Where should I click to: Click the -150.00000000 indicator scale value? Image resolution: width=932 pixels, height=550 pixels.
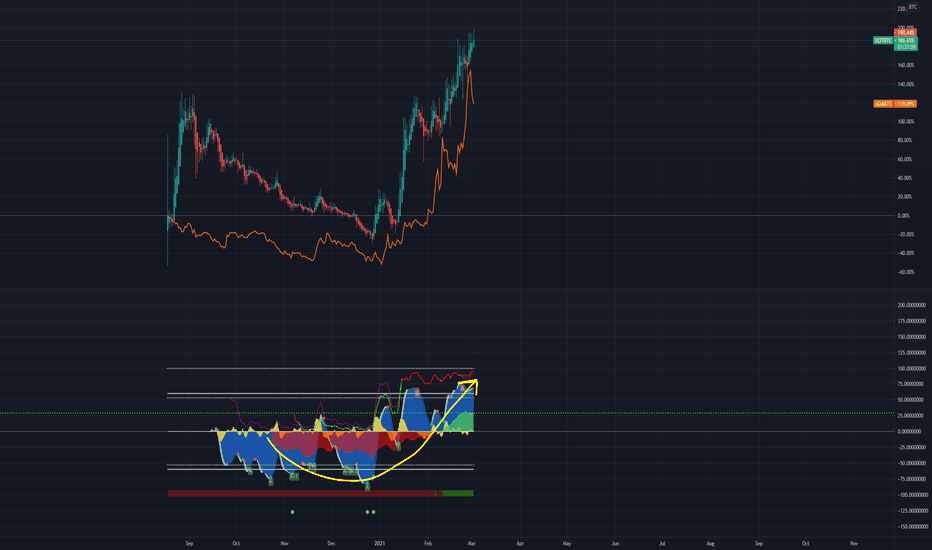coord(912,527)
